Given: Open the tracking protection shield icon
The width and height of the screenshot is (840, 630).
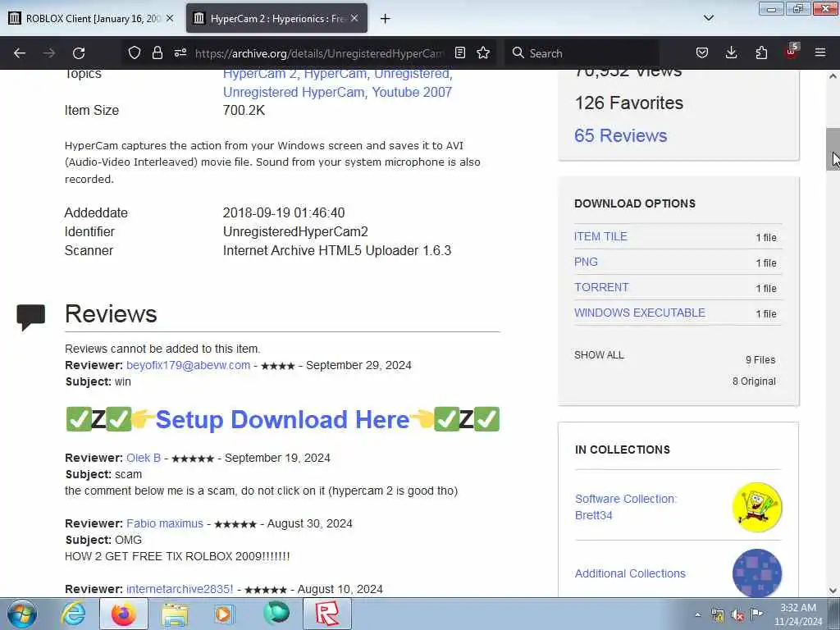Looking at the screenshot, I should (x=135, y=52).
